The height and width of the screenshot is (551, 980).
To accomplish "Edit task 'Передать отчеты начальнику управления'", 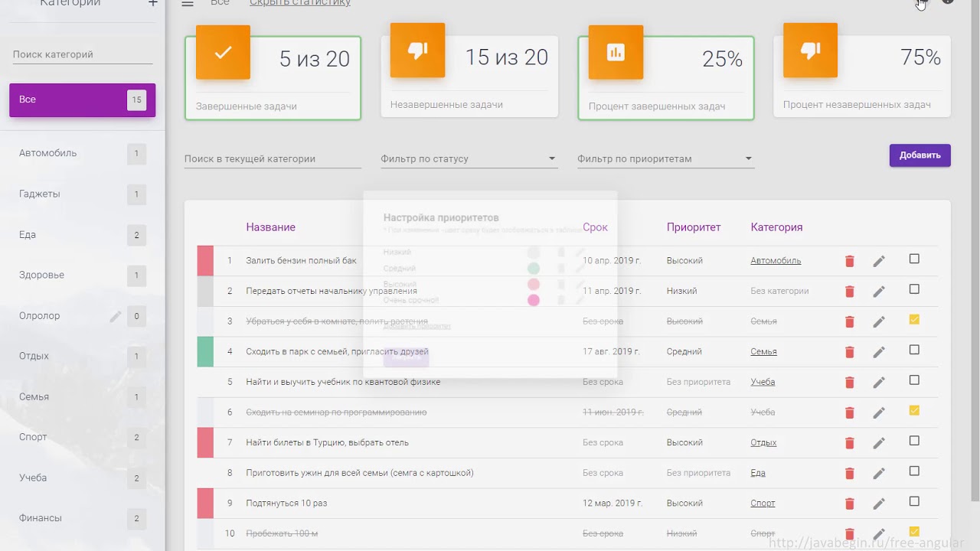I will click(879, 291).
